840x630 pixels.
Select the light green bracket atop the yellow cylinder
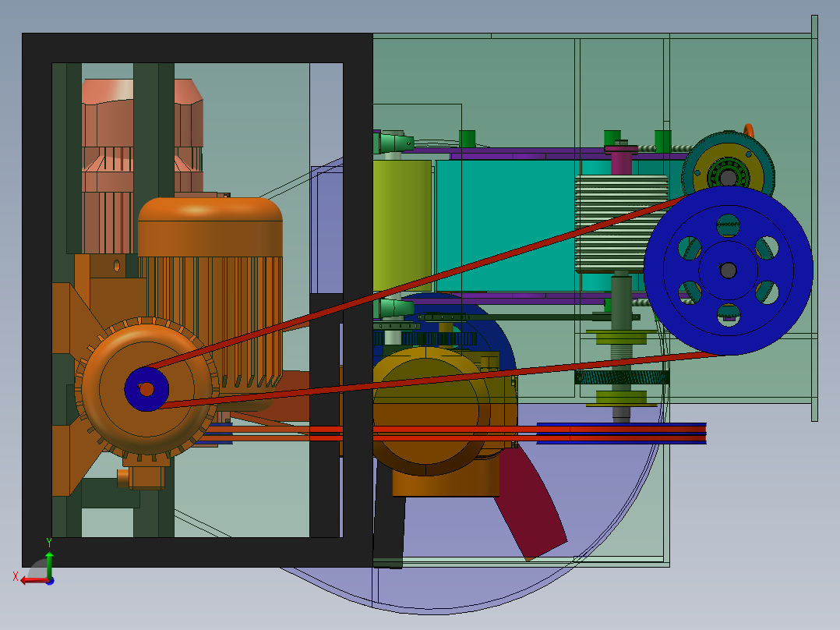pos(394,143)
